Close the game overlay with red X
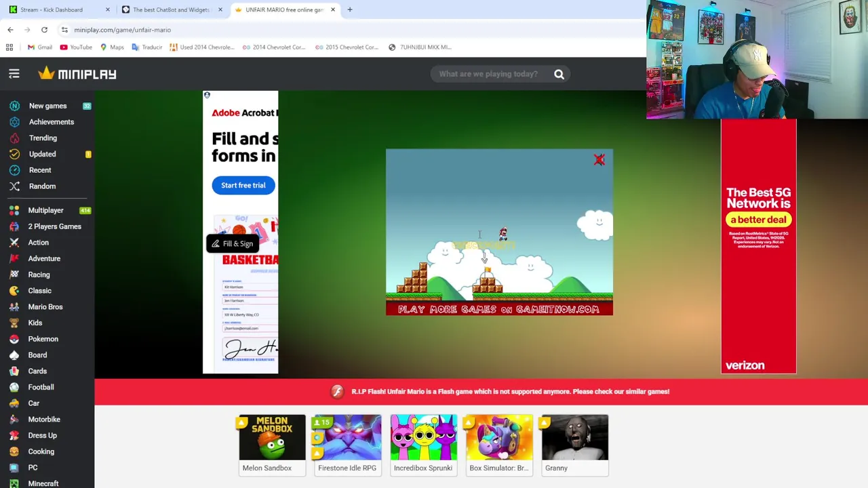This screenshot has height=488, width=868. [x=599, y=160]
